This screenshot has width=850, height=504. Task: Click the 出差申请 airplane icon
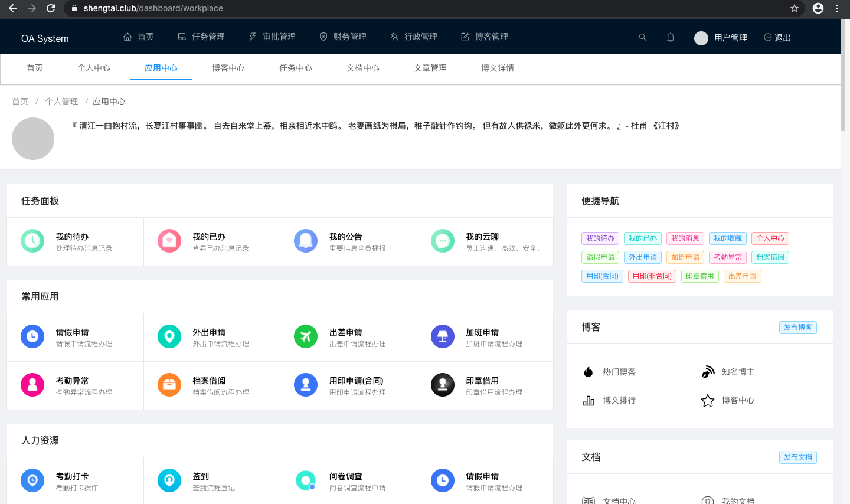coord(306,336)
